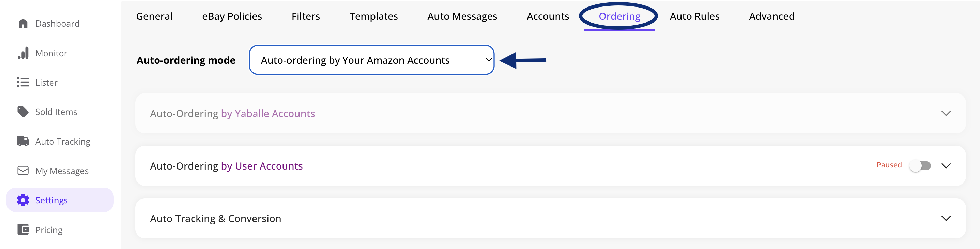Open Pricing wallet icon
The height and width of the screenshot is (249, 980).
pyautogui.click(x=23, y=230)
